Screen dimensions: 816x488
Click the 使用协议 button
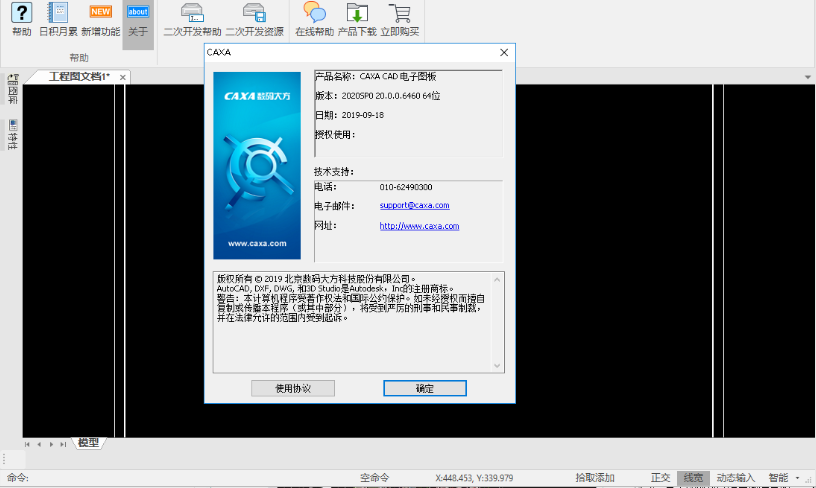[x=293, y=388]
